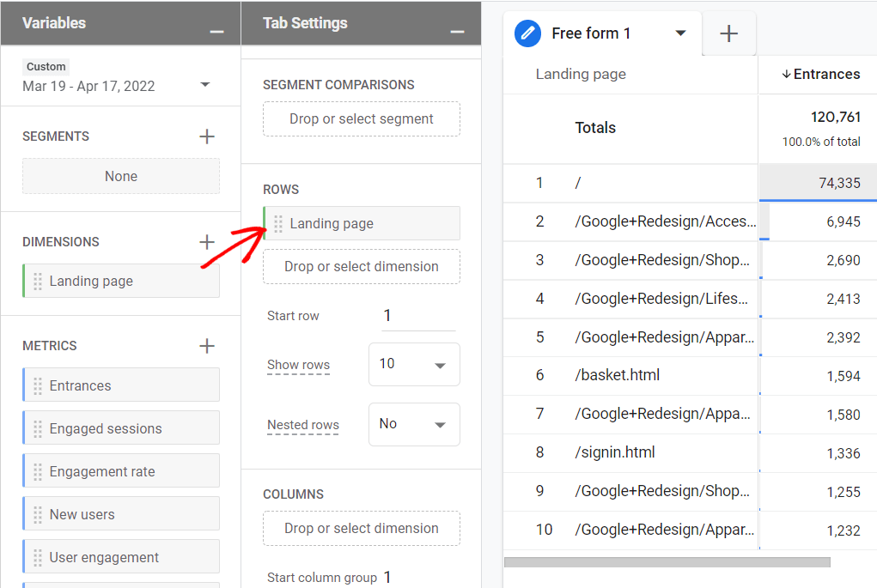This screenshot has width=877, height=588.
Task: Add a new exploration tab with the plus icon
Action: (x=728, y=33)
